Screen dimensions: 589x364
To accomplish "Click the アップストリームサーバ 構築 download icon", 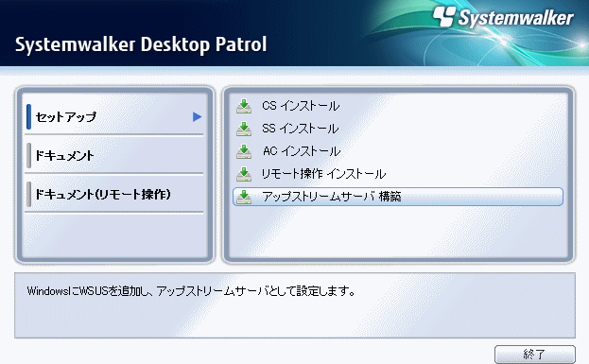I will (244, 197).
